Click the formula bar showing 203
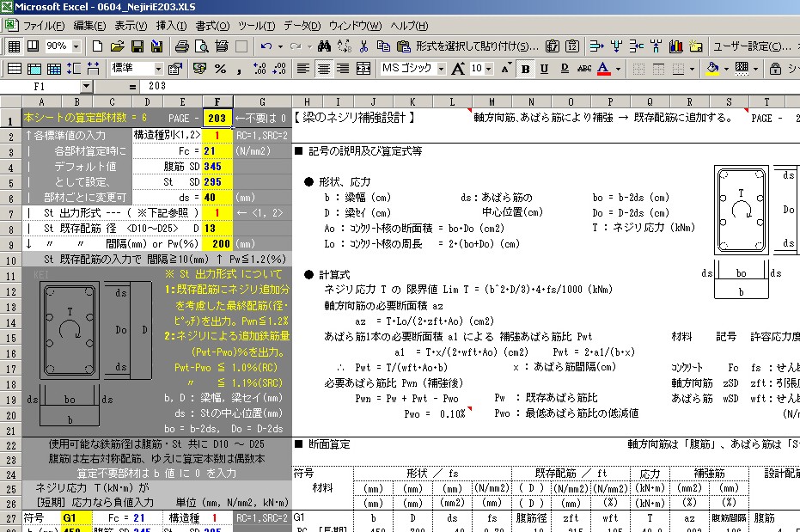 coord(469,86)
